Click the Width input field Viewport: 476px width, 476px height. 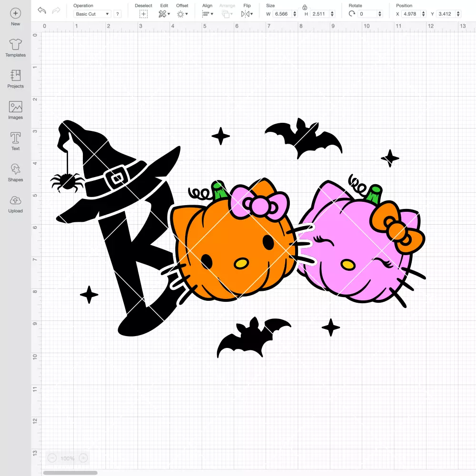282,14
